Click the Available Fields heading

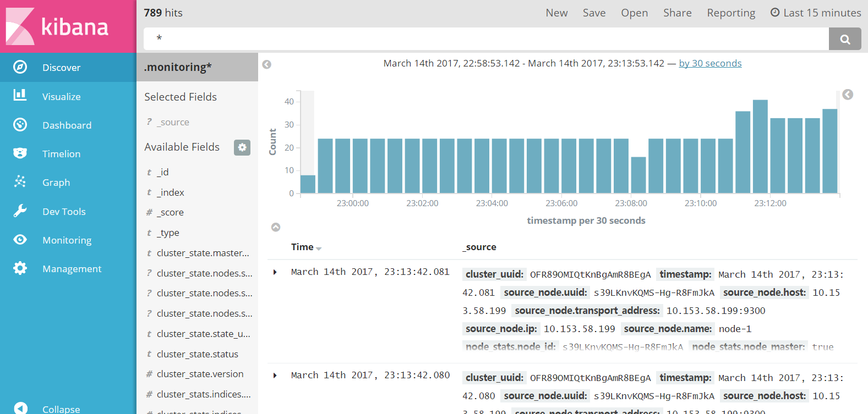point(182,147)
